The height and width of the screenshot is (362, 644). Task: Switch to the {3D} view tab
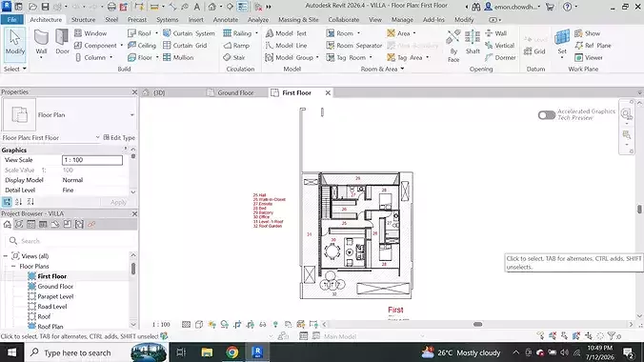158,92
